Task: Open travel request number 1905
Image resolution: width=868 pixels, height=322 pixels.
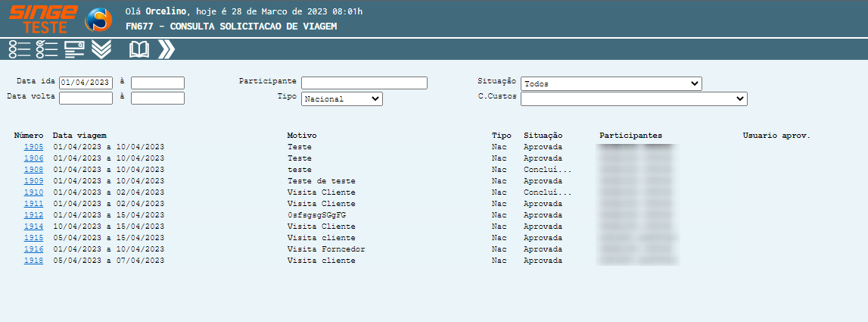Action: [x=33, y=147]
